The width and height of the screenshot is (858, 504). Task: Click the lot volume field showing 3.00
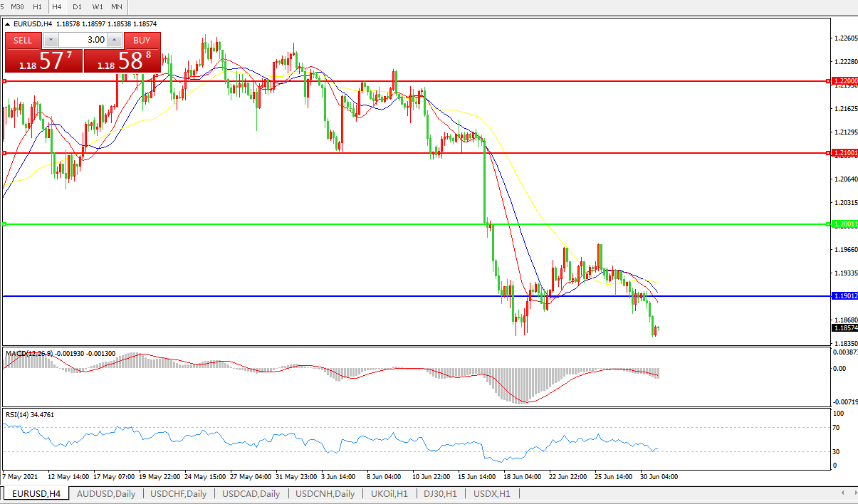(x=81, y=40)
